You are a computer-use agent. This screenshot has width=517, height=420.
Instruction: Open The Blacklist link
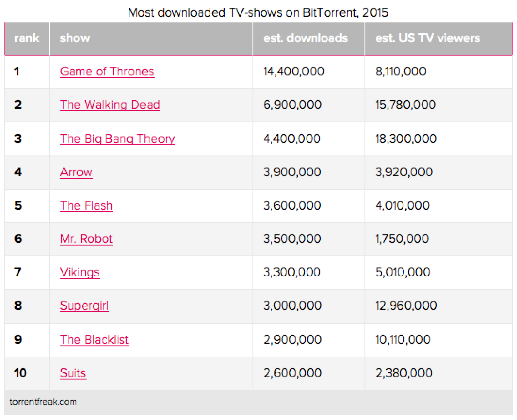pos(95,339)
